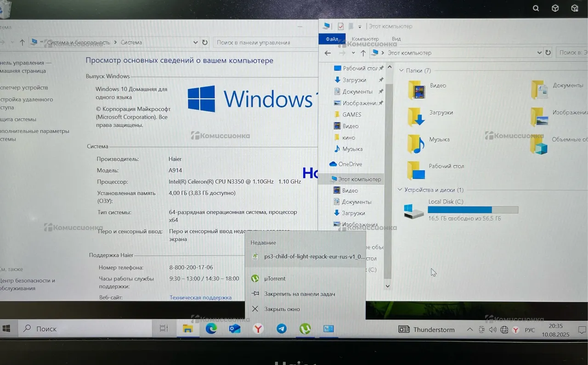Open Outlook from the taskbar
The image size is (588, 365).
click(235, 329)
